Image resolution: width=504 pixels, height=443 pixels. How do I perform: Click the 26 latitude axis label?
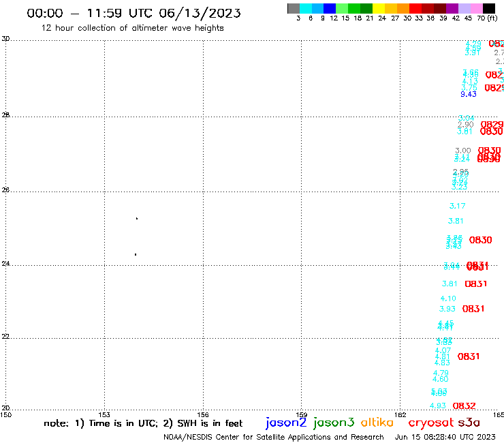point(5,190)
